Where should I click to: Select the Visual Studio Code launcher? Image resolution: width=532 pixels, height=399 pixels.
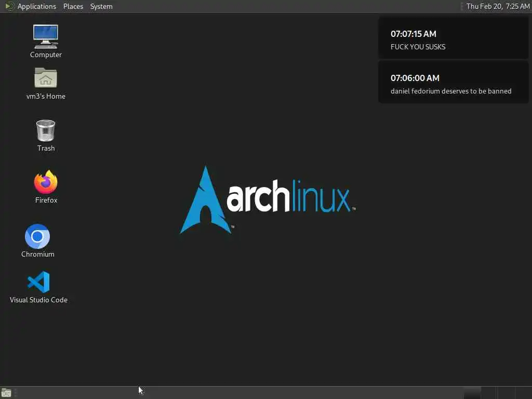(x=38, y=287)
